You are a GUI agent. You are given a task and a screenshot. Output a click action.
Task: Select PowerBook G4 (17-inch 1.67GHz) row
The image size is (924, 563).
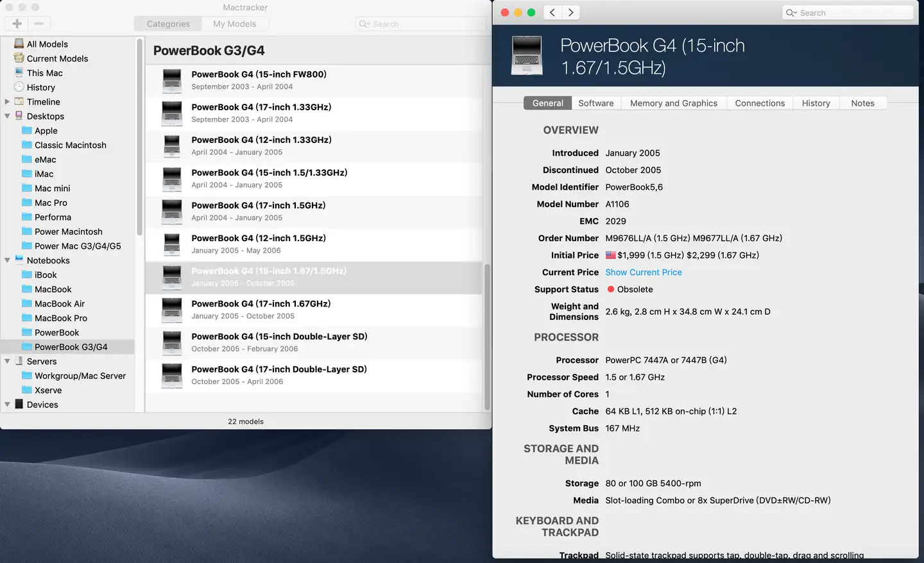tap(314, 310)
